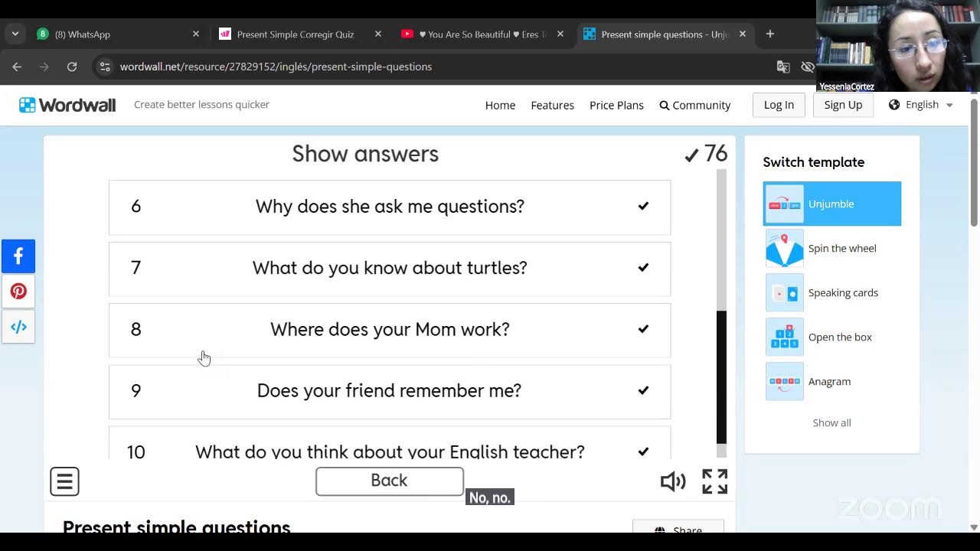Screen dimensions: 980x551
Task: Go back in browser history
Action: click(x=17, y=67)
